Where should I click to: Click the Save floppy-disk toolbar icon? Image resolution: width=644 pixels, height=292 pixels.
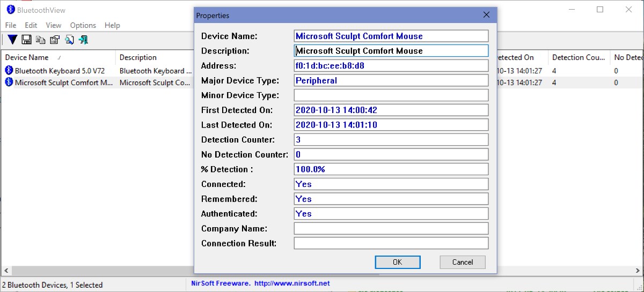tap(26, 40)
